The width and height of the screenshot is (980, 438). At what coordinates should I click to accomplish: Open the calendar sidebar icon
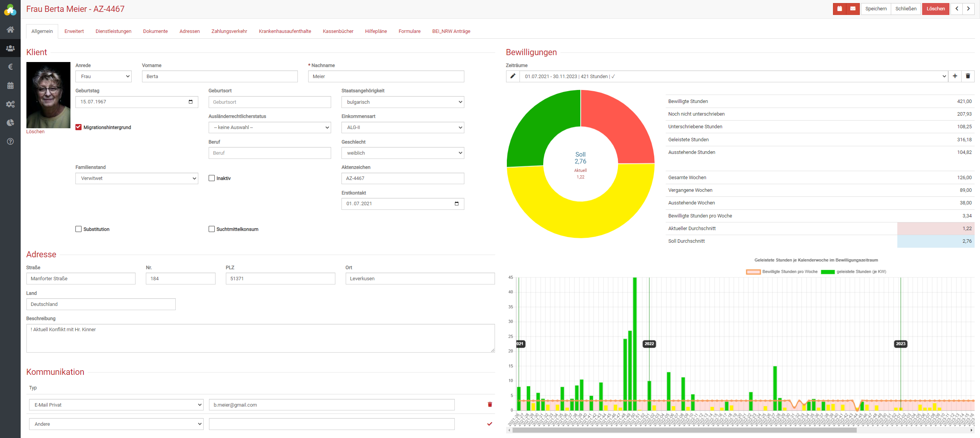[x=10, y=85]
